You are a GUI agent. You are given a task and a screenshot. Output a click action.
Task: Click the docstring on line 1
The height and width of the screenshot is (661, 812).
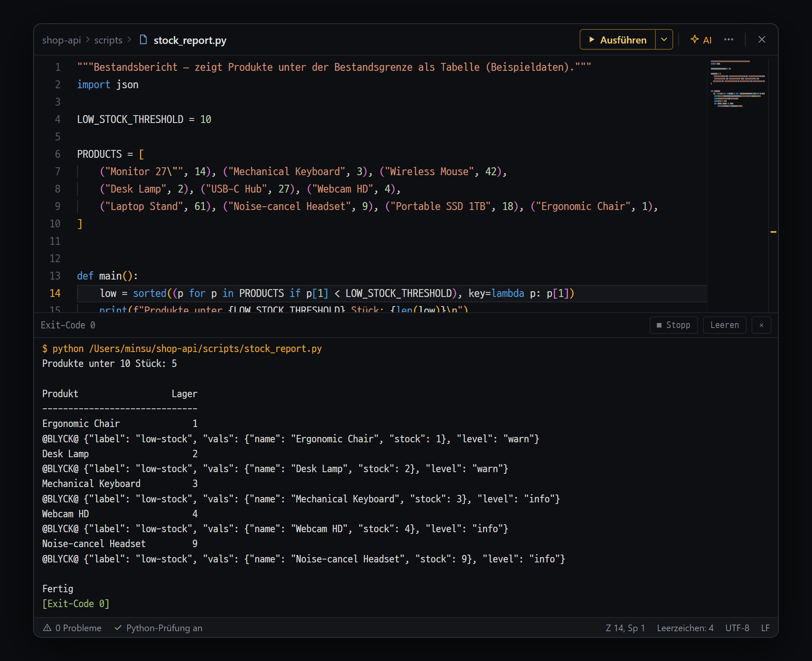[334, 67]
